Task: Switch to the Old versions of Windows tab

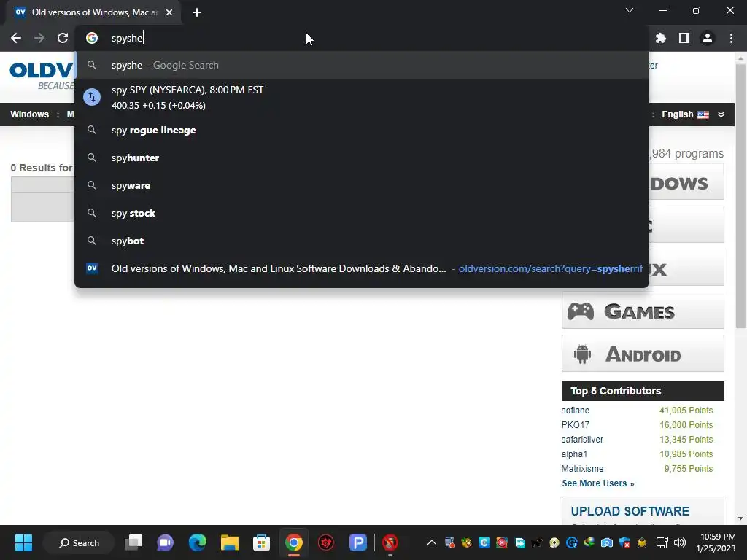Action: (93, 12)
